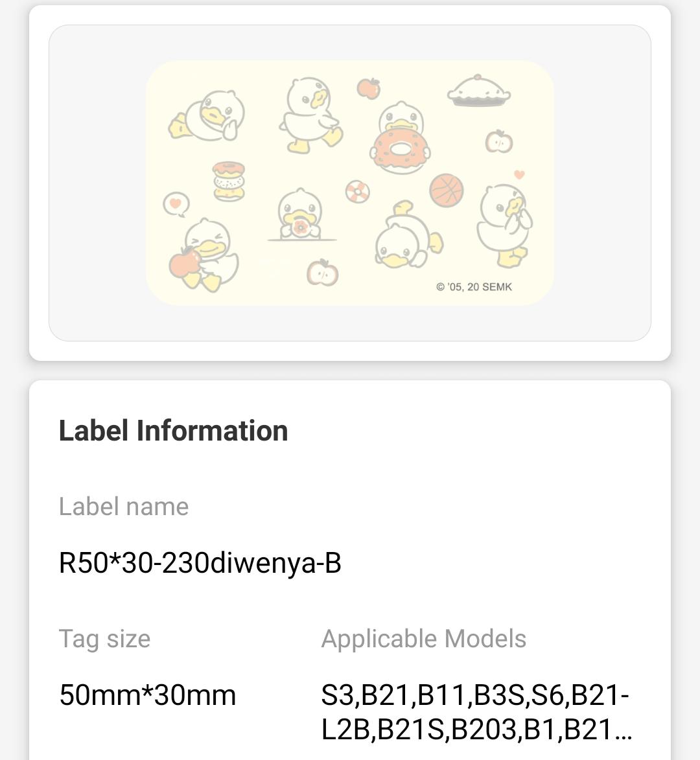
Task: Click the 50mm*30mm tag size value
Action: pyautogui.click(x=148, y=695)
